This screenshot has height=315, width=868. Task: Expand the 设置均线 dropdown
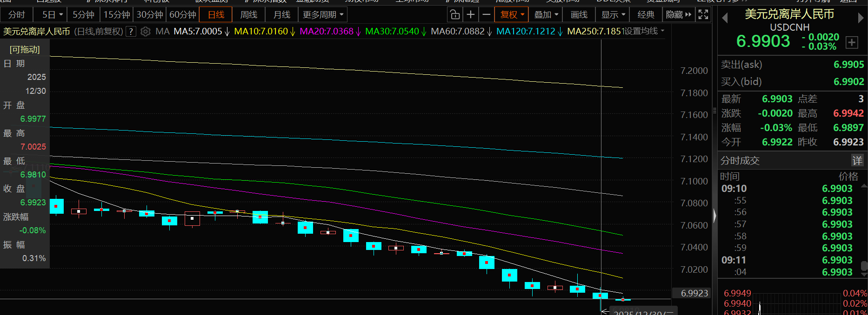[x=644, y=31]
